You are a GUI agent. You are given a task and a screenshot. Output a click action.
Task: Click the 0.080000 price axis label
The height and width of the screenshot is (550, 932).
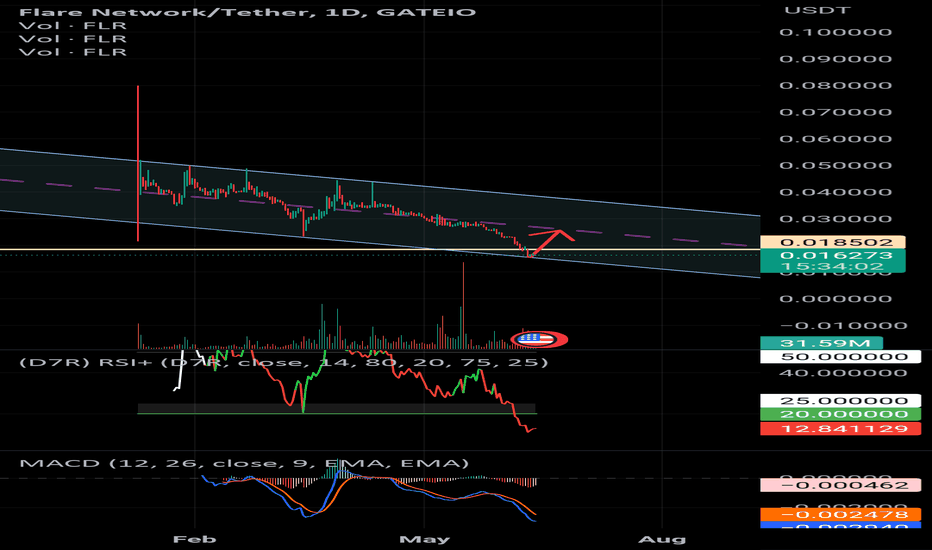coord(836,85)
